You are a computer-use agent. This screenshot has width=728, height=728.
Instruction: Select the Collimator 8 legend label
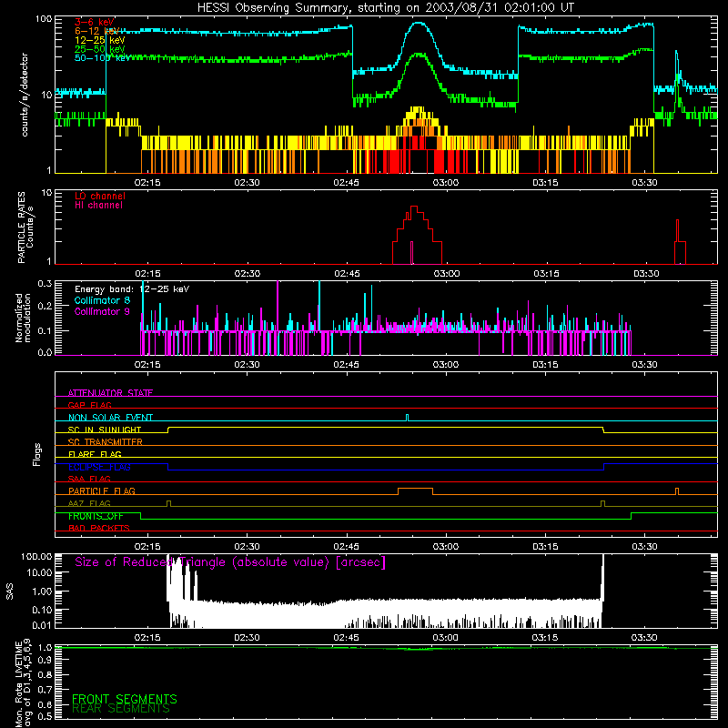click(102, 300)
